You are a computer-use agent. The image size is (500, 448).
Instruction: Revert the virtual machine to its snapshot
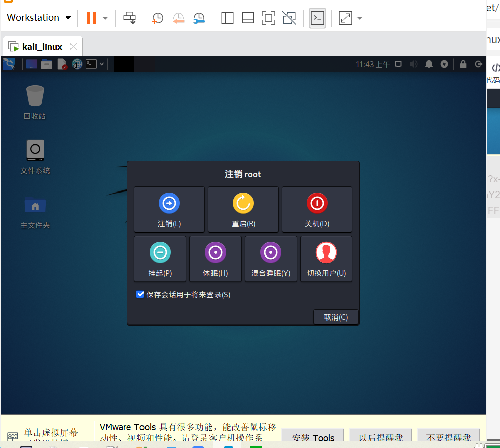[178, 18]
